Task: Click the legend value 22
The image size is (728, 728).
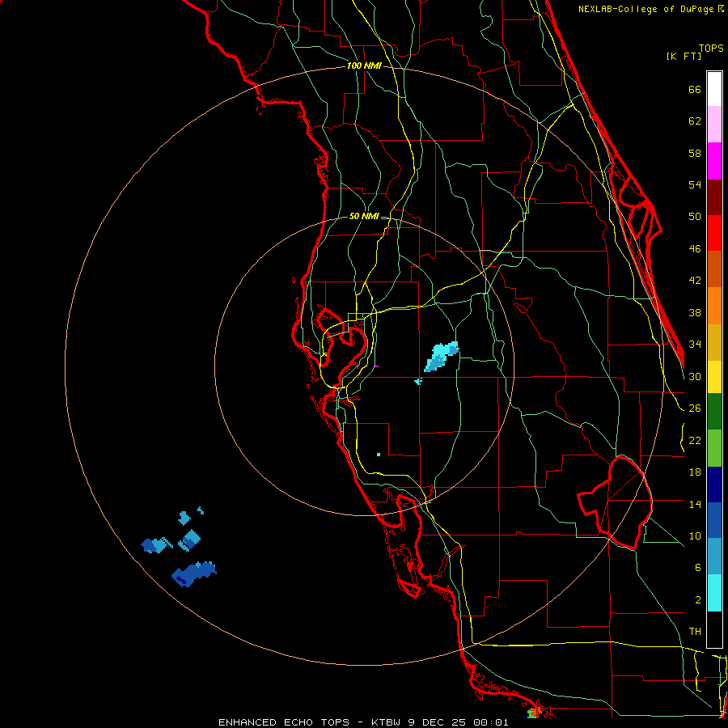Action: tap(695, 441)
